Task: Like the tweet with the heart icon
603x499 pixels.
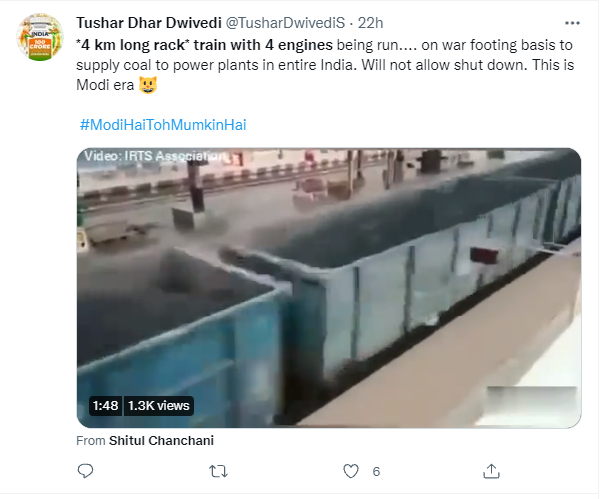Action: (351, 471)
